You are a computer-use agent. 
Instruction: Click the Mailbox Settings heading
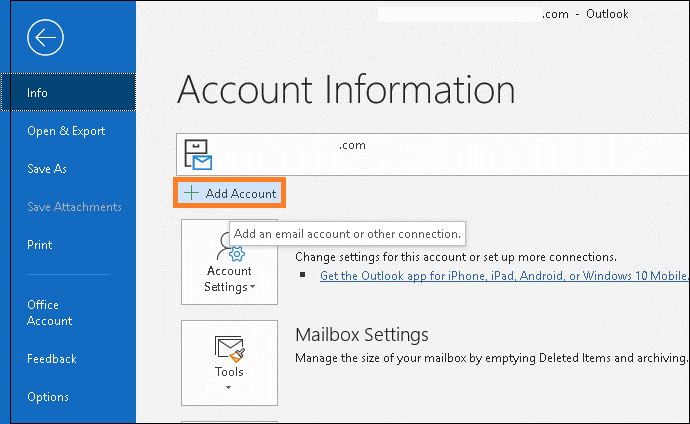click(x=362, y=335)
